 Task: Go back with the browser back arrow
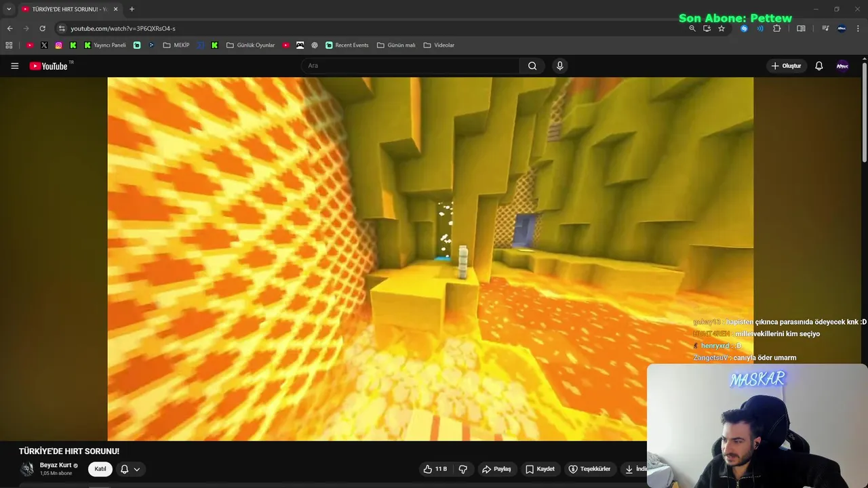pyautogui.click(x=9, y=28)
